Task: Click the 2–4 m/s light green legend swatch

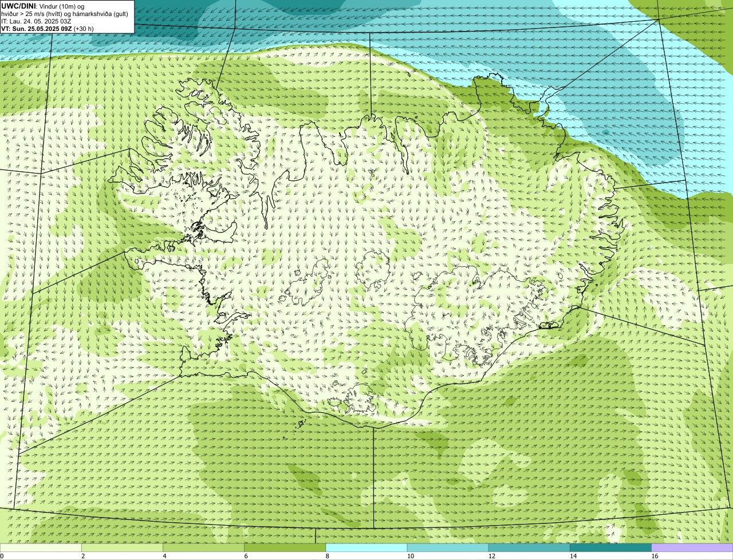Action: (122, 547)
